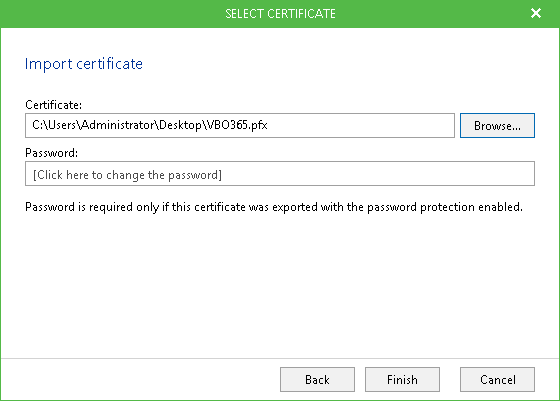560x401 pixels.
Task: Click the SELECT CERTIFICATE title bar text
Action: [x=280, y=14]
